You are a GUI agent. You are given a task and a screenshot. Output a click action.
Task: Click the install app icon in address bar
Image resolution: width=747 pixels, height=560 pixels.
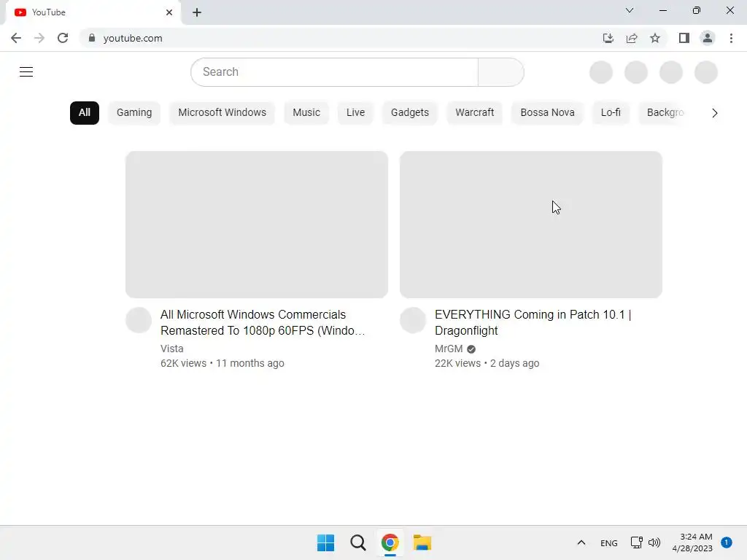click(x=608, y=38)
